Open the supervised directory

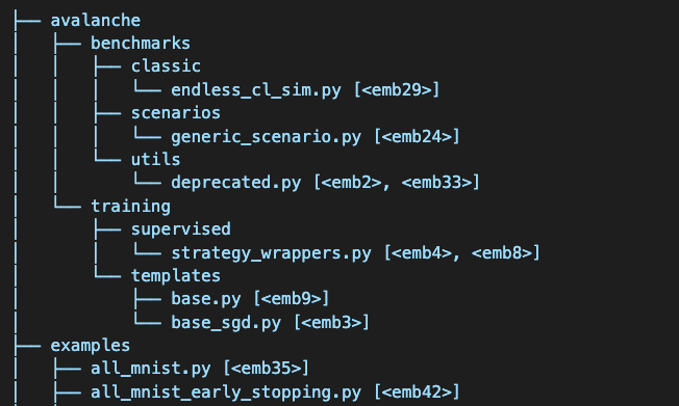point(180,230)
